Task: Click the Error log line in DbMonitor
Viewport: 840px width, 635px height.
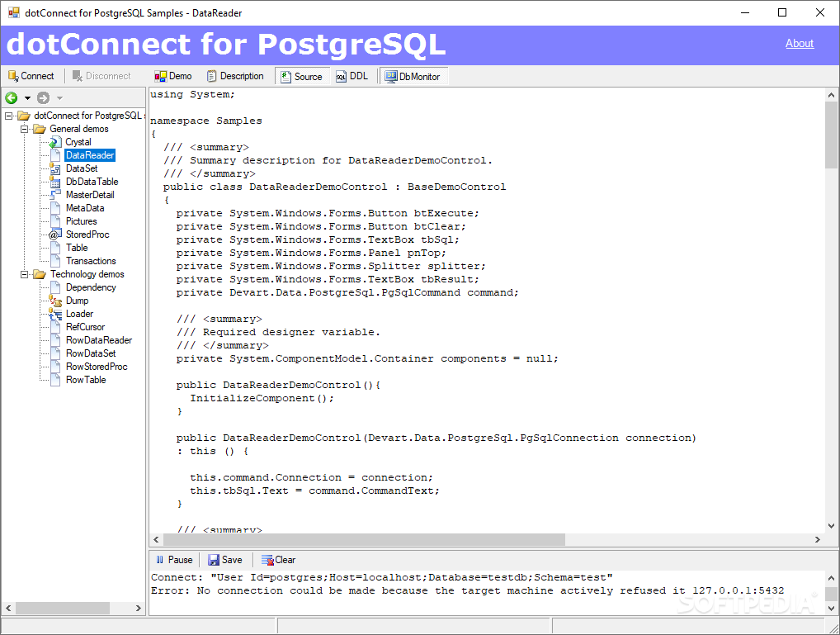Action: pos(468,591)
